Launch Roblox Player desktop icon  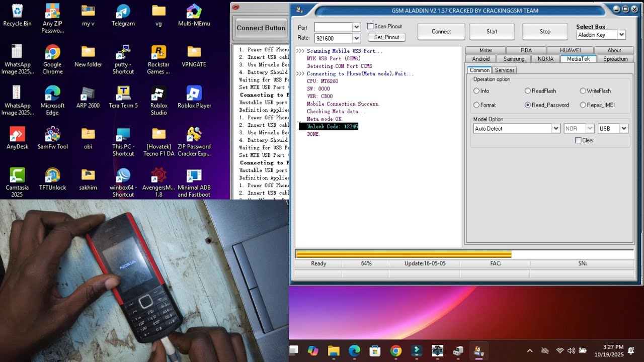coord(194,97)
